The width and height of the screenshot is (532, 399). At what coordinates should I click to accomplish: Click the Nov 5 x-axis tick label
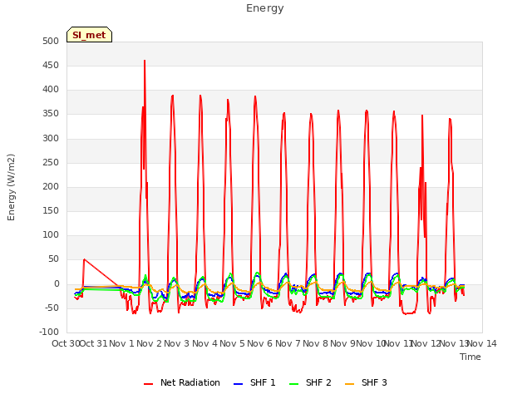pyautogui.click(x=232, y=343)
